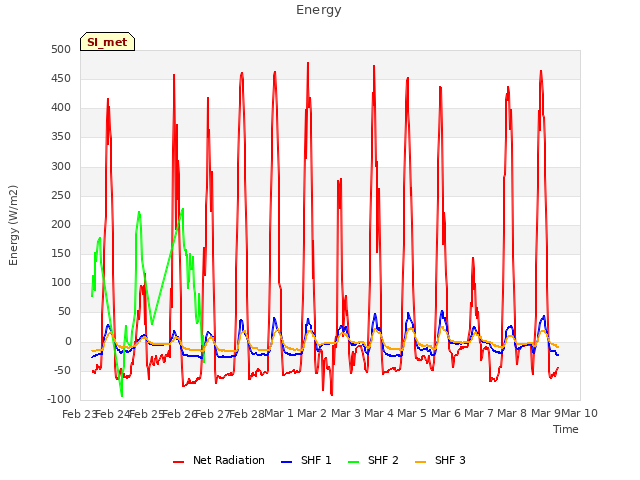The image size is (640, 480).
Task: Click the SI_met annotation label
Action: (107, 42)
